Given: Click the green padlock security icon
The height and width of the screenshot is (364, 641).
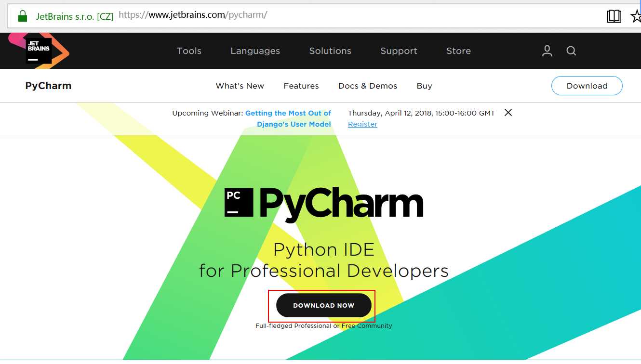Looking at the screenshot, I should [22, 16].
